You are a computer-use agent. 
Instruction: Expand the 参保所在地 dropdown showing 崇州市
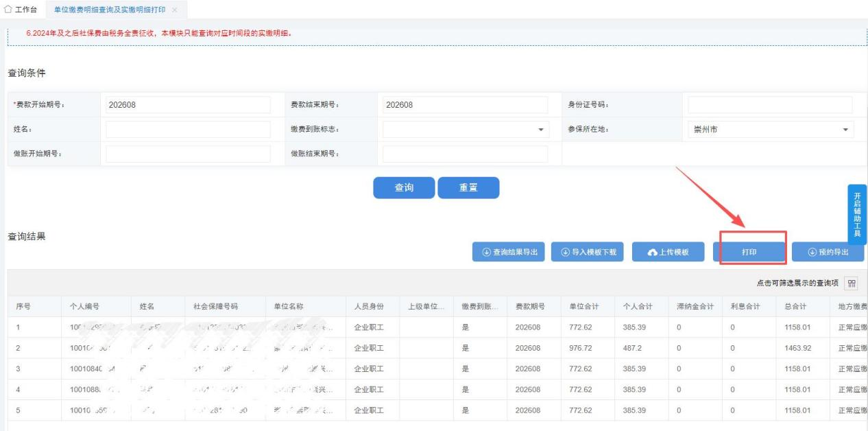click(771, 129)
